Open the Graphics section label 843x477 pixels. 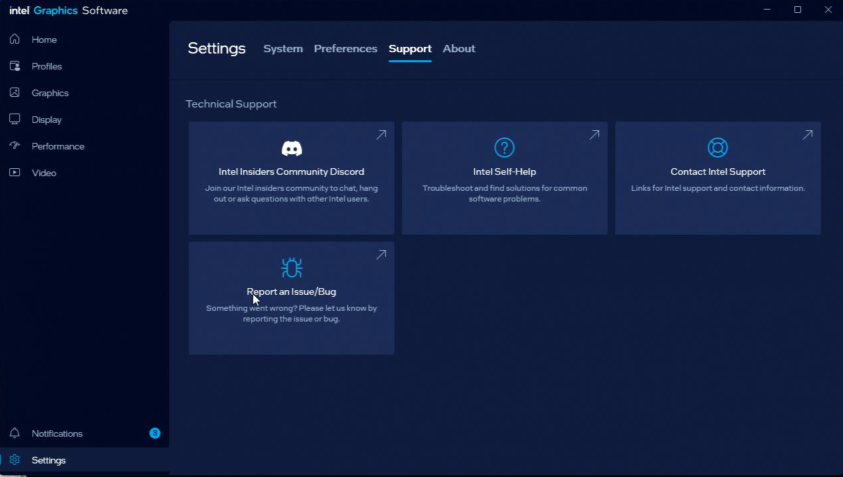50,93
